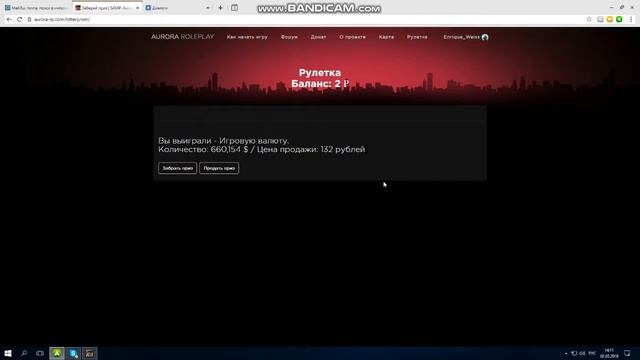Open the browser three-dot menu
The image size is (640, 360).
(631, 19)
